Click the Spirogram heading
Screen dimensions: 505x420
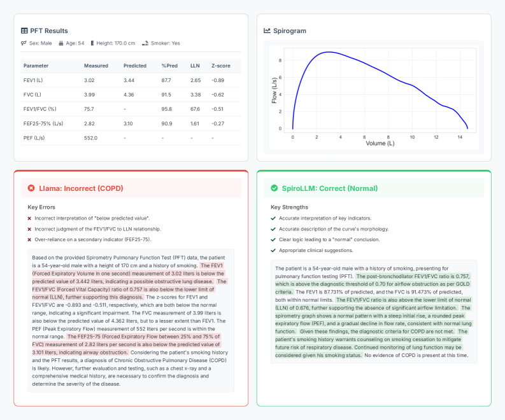pos(290,31)
